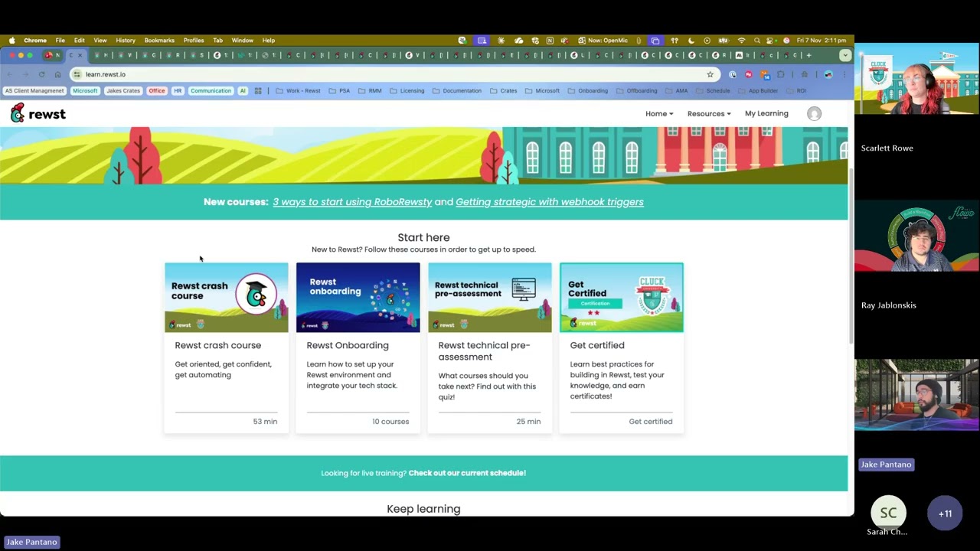Toggle Do Not Disturb moon icon
The width and height of the screenshot is (980, 551).
(691, 40)
